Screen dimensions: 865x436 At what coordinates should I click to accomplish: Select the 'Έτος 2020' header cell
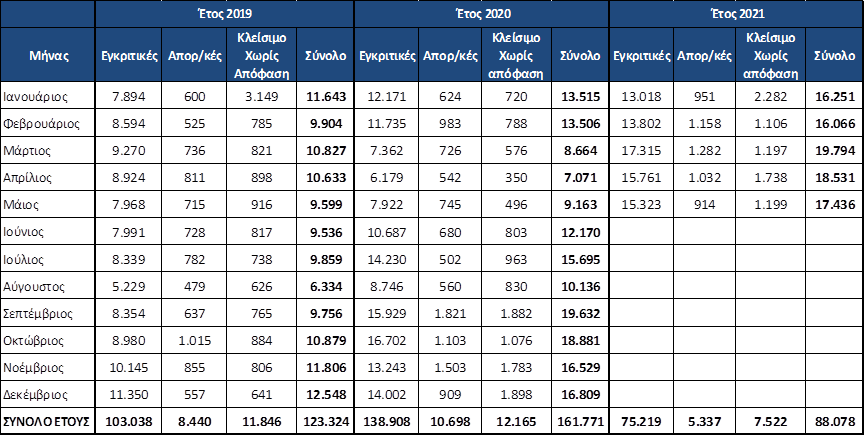(481, 14)
